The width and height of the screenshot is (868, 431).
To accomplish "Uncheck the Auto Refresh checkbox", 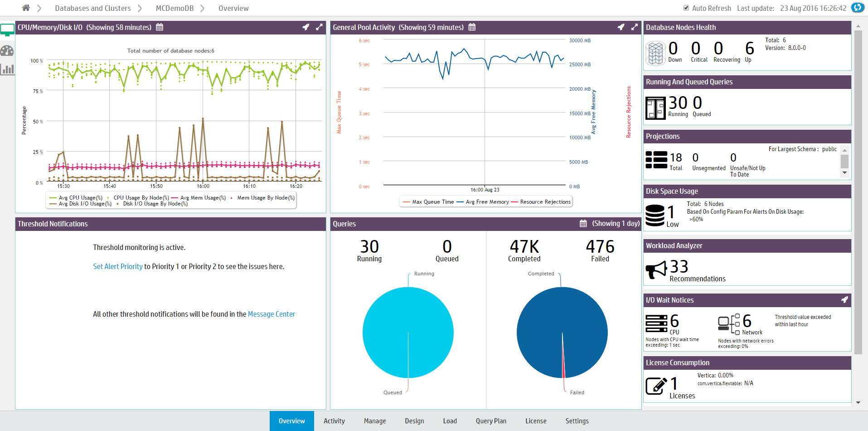I will click(686, 8).
